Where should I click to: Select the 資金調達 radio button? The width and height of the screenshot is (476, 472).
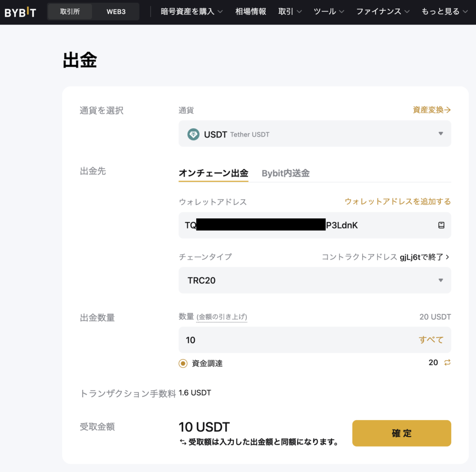tap(183, 363)
